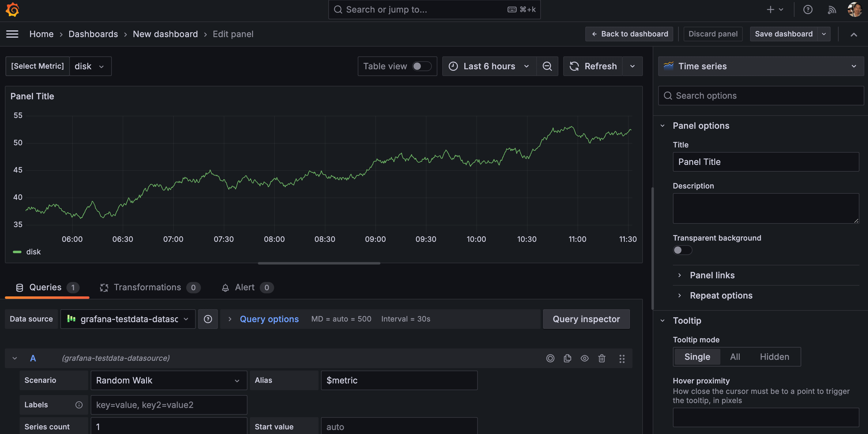
Task: Open the news feed RSS icon
Action: [832, 10]
